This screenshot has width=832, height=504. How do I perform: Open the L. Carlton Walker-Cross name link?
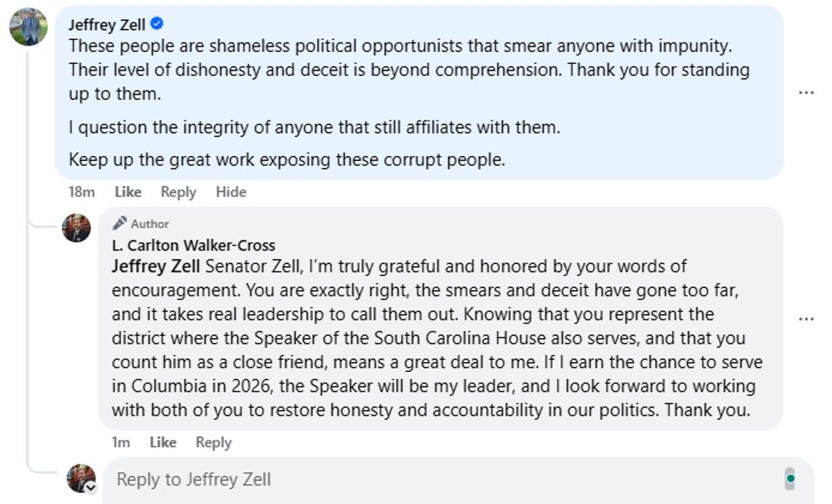click(193, 245)
